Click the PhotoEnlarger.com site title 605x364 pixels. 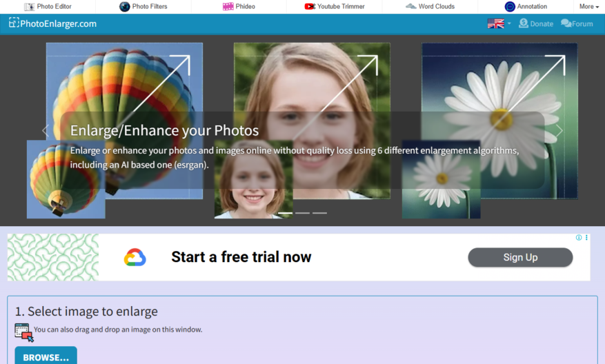pyautogui.click(x=58, y=24)
